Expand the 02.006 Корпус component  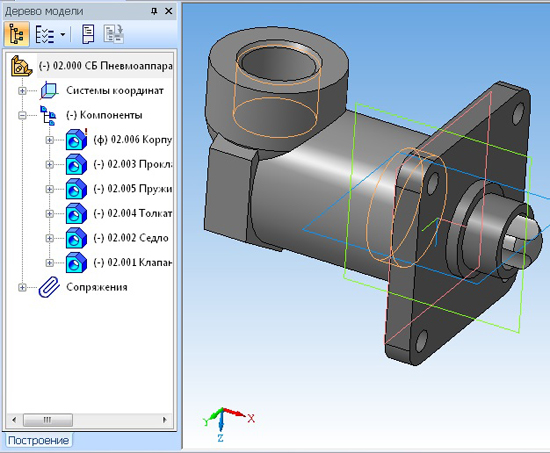tap(49, 140)
